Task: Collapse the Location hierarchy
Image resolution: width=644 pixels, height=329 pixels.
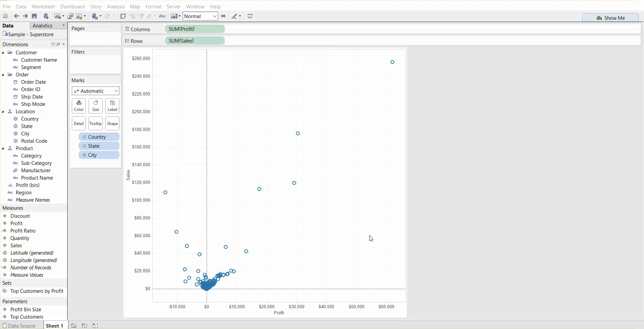Action: (3, 112)
